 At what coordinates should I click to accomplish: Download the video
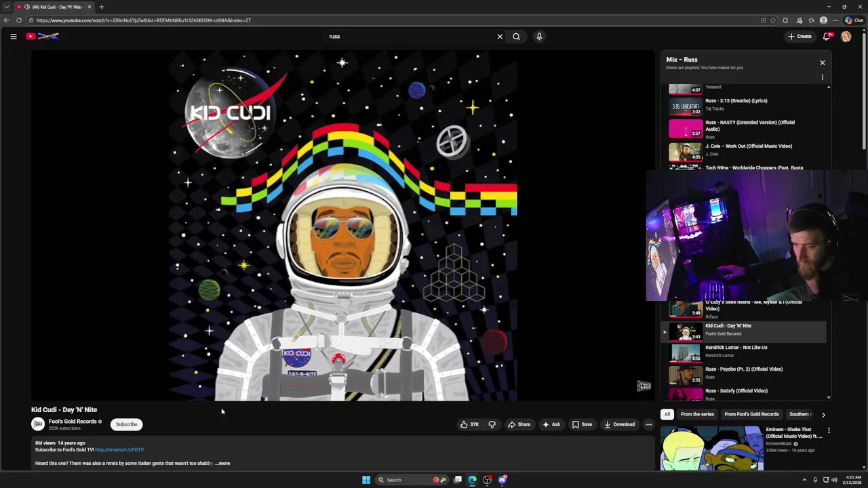tap(619, 424)
